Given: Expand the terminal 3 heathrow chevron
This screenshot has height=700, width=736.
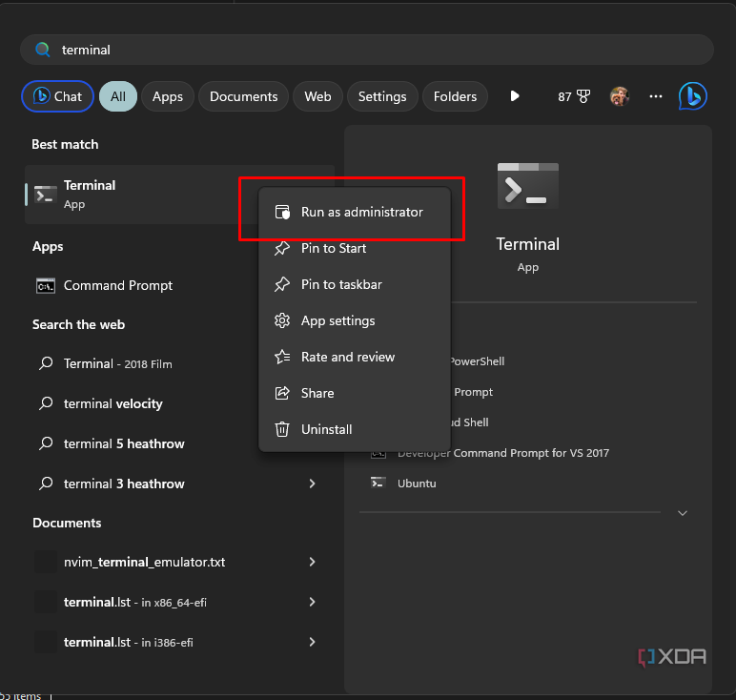Looking at the screenshot, I should pyautogui.click(x=312, y=484).
